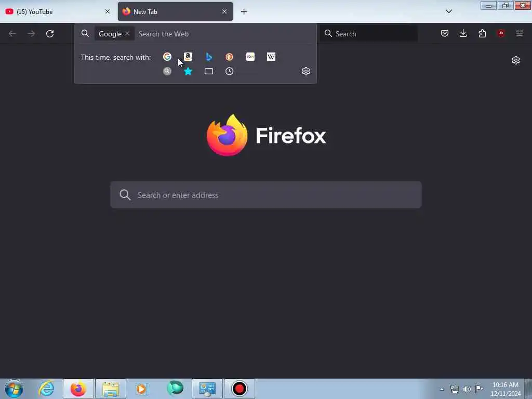Search history using the clock icon

tap(229, 71)
